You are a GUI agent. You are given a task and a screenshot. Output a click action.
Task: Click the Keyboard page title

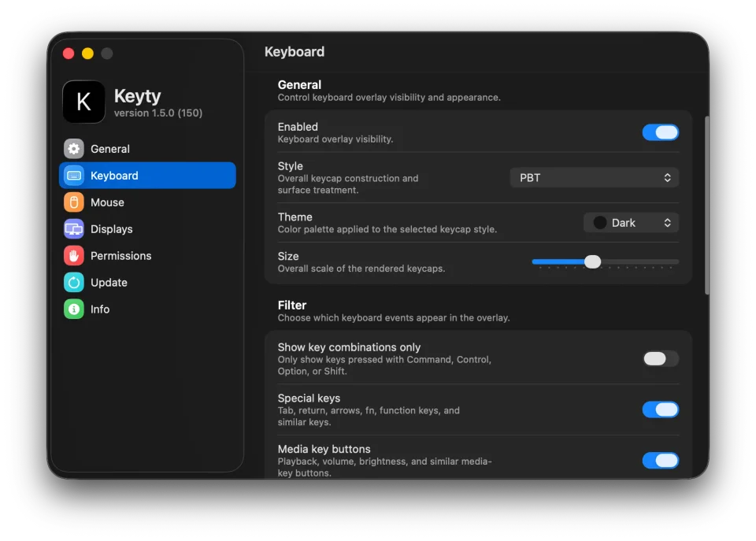pos(295,52)
